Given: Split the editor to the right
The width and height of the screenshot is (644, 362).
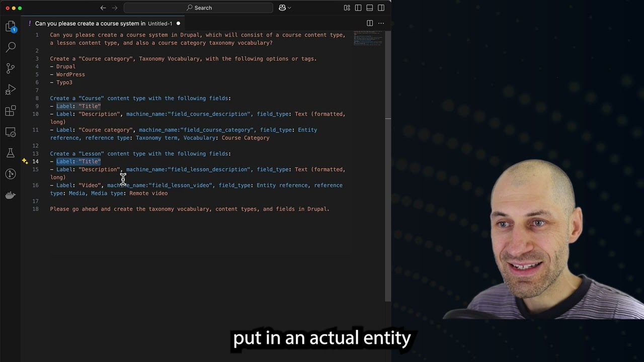Looking at the screenshot, I should 370,23.
